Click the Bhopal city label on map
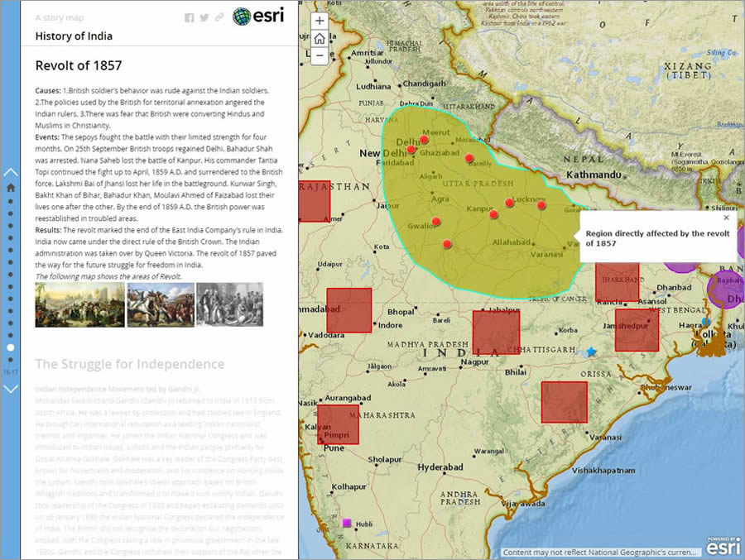This screenshot has width=745, height=560. tap(401, 312)
